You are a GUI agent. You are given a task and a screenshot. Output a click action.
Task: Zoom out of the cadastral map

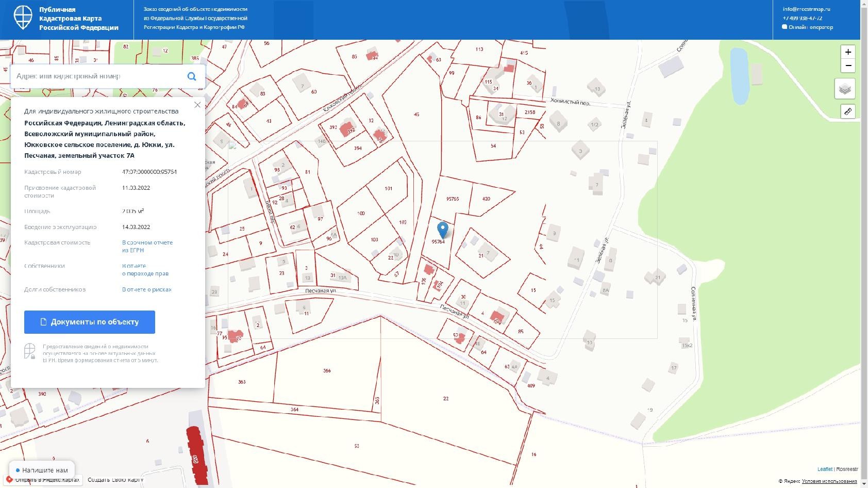pyautogui.click(x=848, y=66)
